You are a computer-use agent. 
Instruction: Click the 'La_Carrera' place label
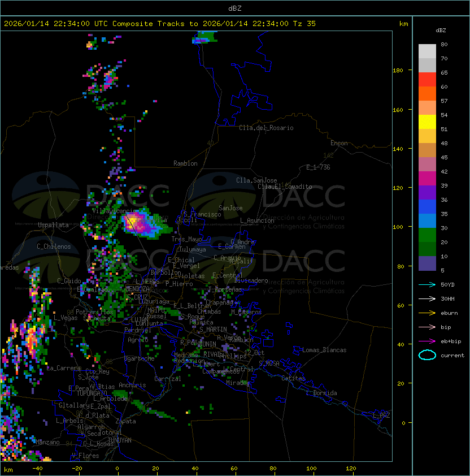[64, 368]
